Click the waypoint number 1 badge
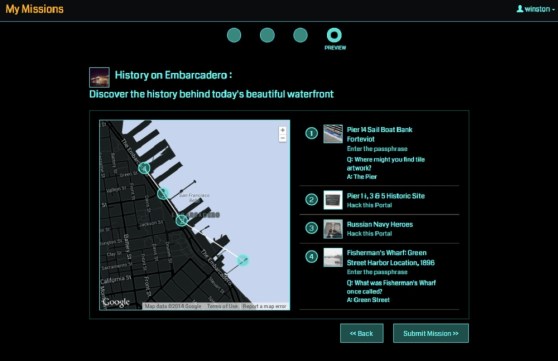Viewport: 558px width, 361px height. point(311,134)
